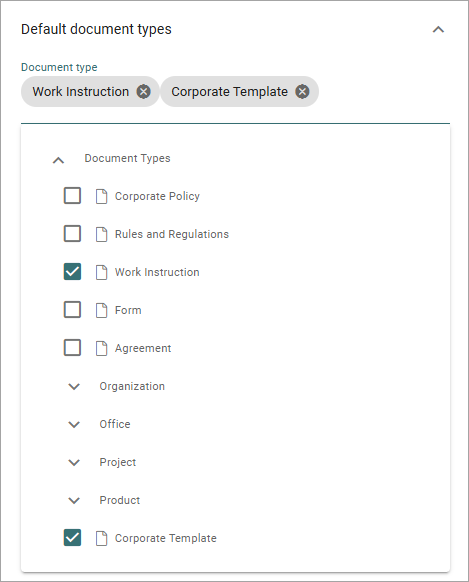
Task: Click the Form document icon
Action: (101, 310)
